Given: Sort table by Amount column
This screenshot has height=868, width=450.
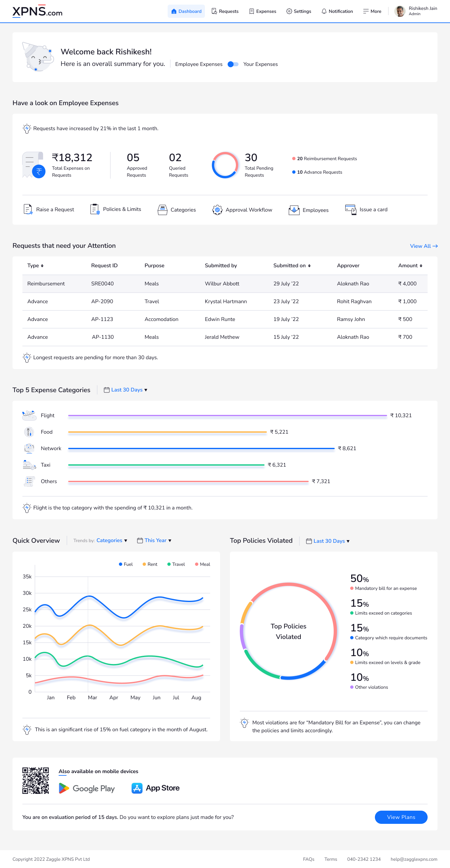Looking at the screenshot, I should tap(410, 266).
